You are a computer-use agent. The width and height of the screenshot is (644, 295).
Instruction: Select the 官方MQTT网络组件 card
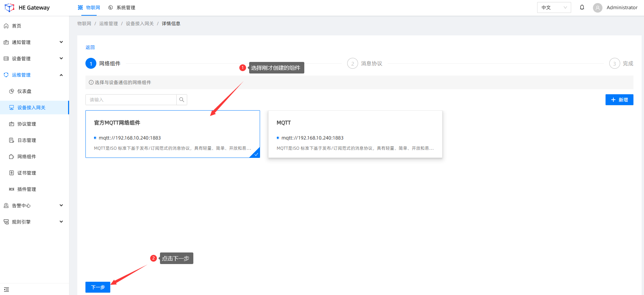point(173,134)
